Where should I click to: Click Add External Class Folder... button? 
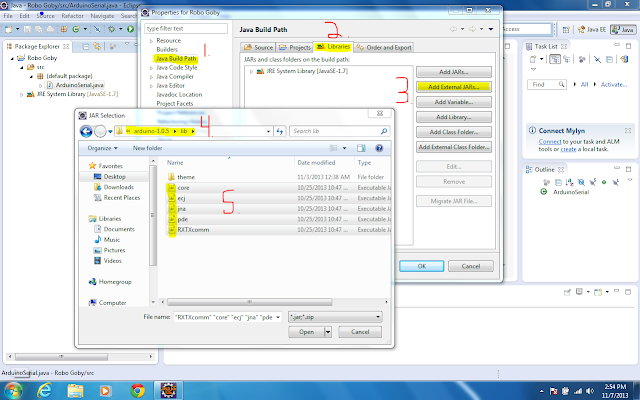pyautogui.click(x=453, y=147)
